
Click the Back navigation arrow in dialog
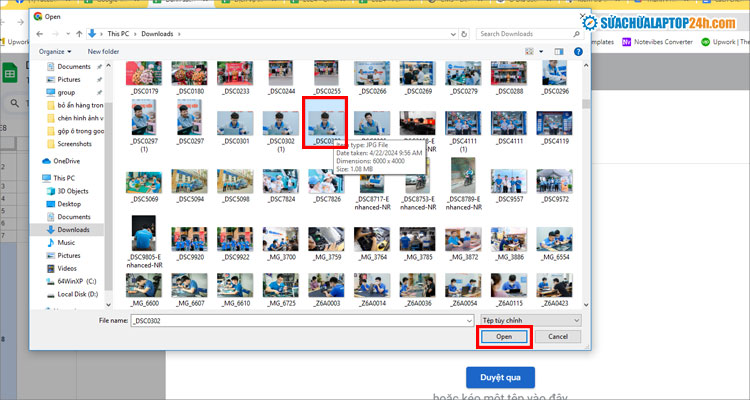pos(40,33)
